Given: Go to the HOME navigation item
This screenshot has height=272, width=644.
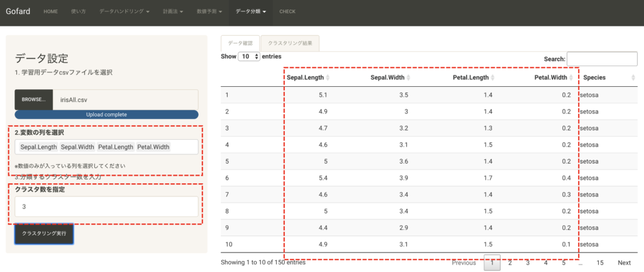Looking at the screenshot, I should tap(50, 12).
